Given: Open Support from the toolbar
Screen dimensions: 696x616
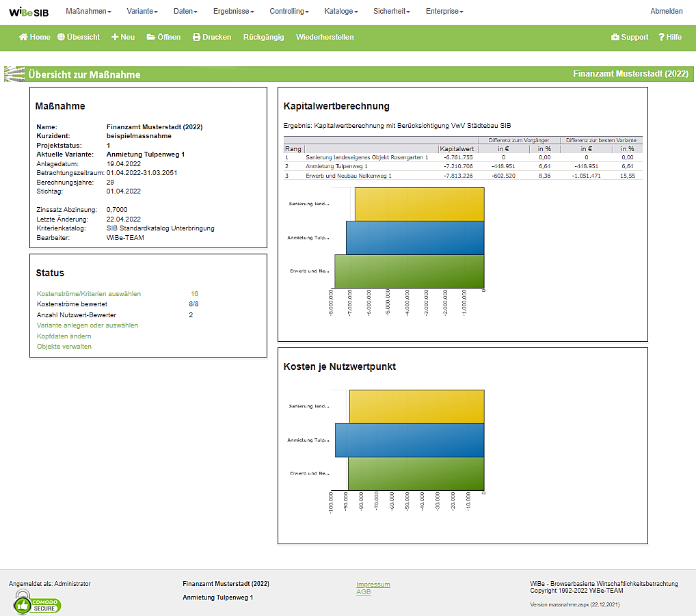Looking at the screenshot, I should click(630, 37).
